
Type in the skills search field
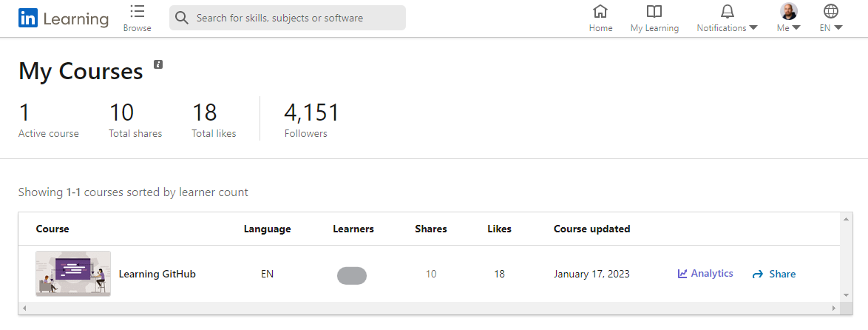pyautogui.click(x=296, y=18)
